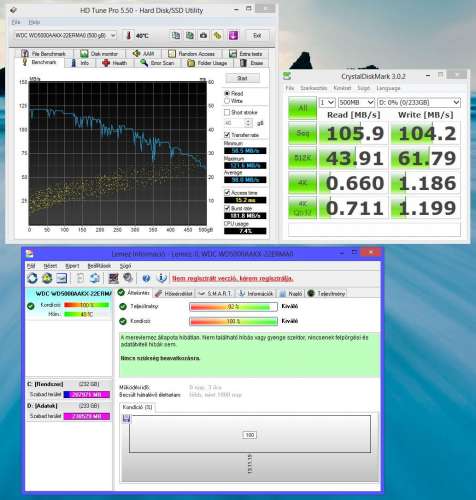The image size is (476, 500).
Task: Open the S.M.A.R.T. tab in Hard Disk Sentinel
Action: click(x=215, y=293)
